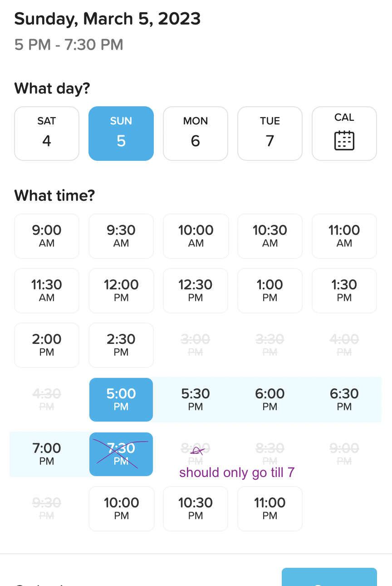The image size is (392, 586).
Task: Choose Monday the 6th
Action: (196, 134)
